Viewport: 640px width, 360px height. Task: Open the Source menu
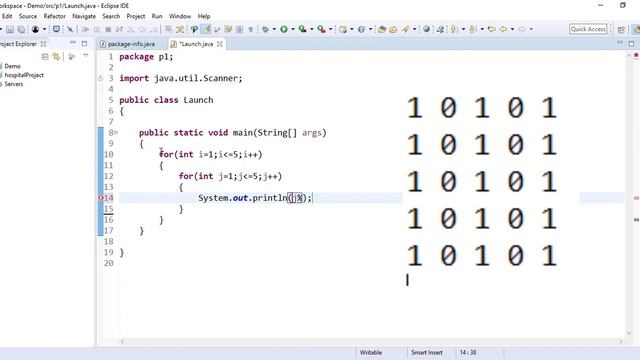[28, 16]
